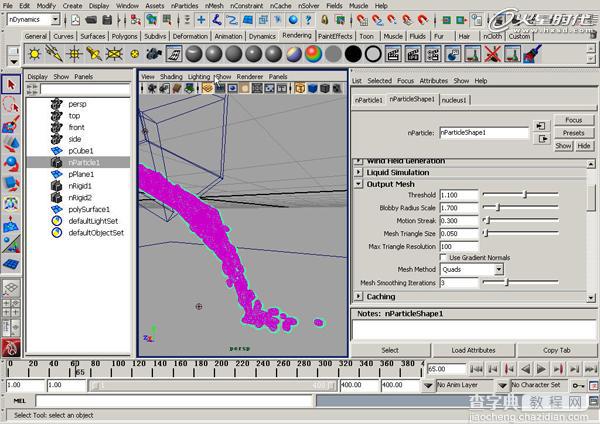Select the Paint Selection tool icon
This screenshot has width=600, height=424.
point(11,124)
